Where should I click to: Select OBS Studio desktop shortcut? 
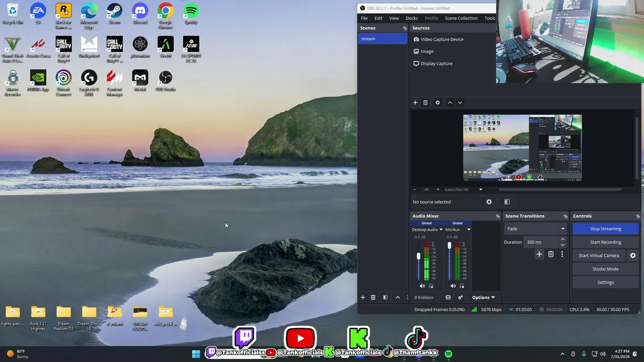(166, 80)
